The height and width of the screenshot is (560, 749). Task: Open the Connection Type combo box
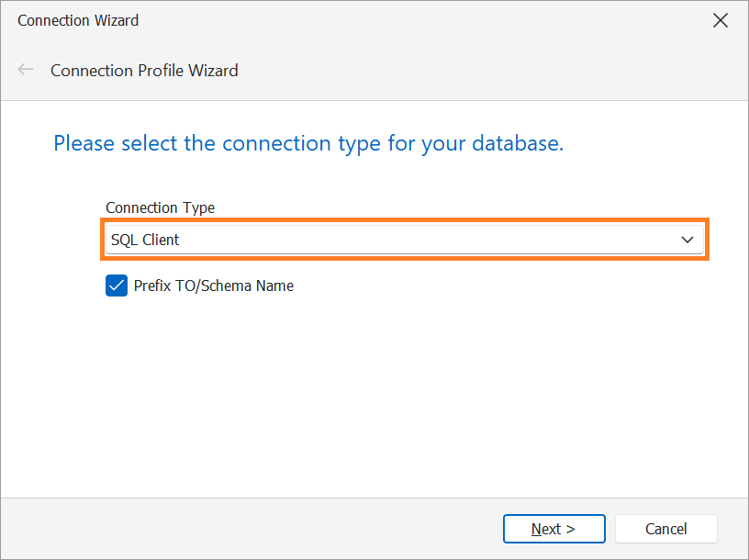(x=404, y=240)
